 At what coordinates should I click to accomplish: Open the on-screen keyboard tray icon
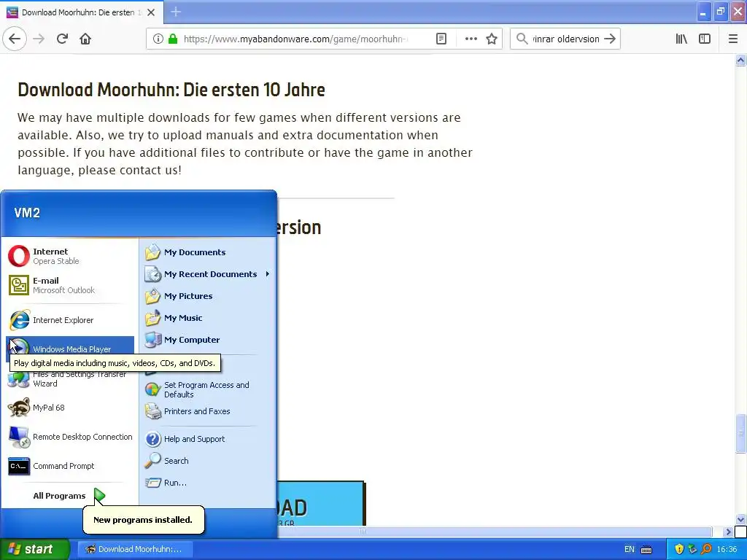click(646, 550)
